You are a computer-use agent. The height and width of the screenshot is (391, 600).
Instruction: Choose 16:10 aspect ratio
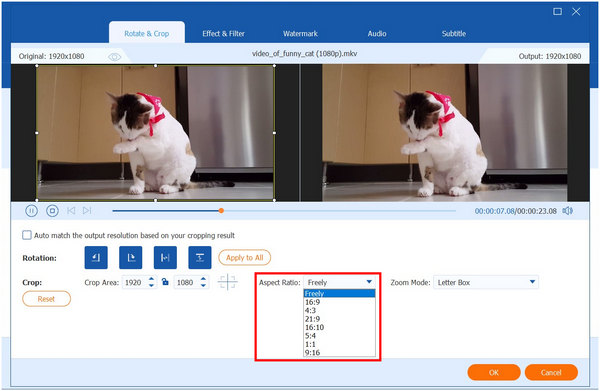tap(339, 327)
